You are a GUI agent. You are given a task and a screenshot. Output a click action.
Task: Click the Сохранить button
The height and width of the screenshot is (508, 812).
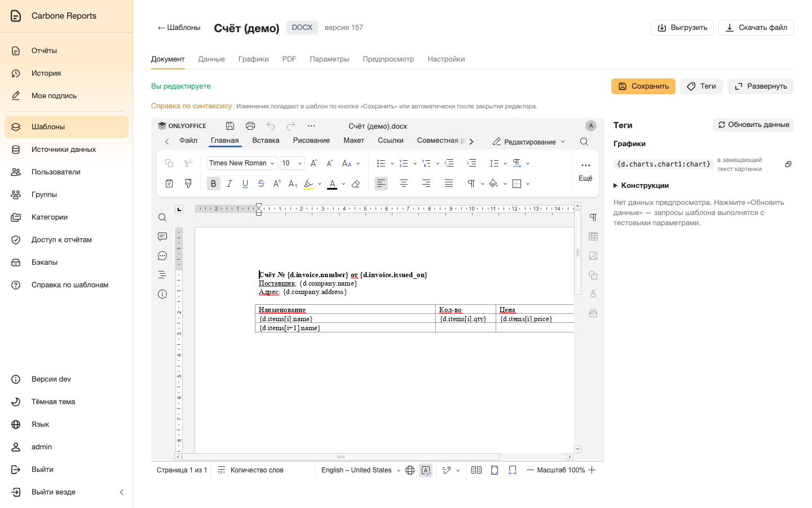tap(643, 86)
